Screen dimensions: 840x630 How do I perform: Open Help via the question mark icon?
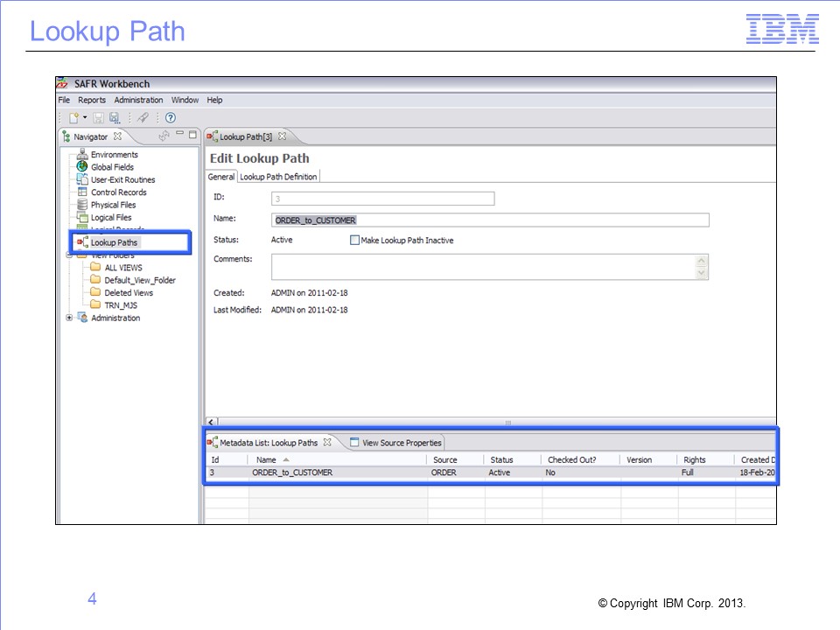171,118
